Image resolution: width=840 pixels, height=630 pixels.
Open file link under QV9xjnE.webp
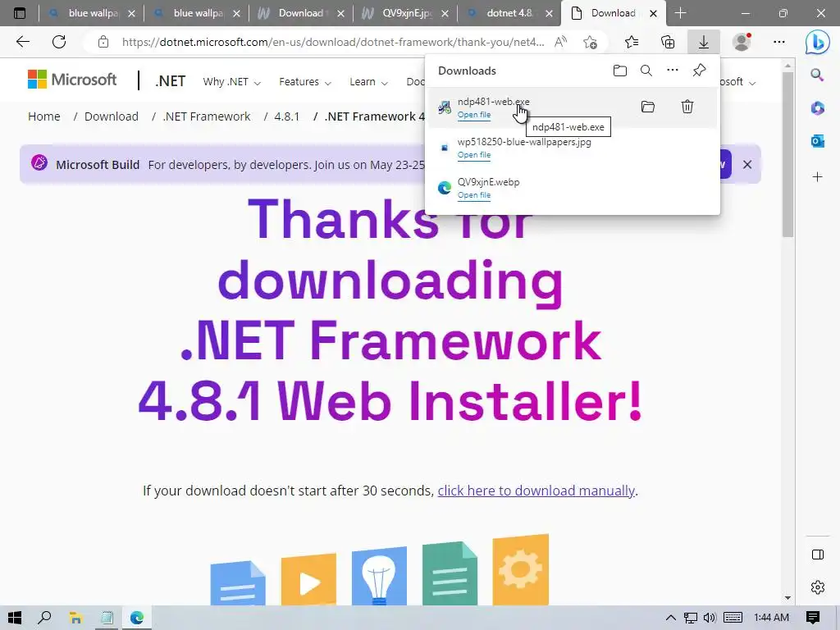[x=474, y=195]
